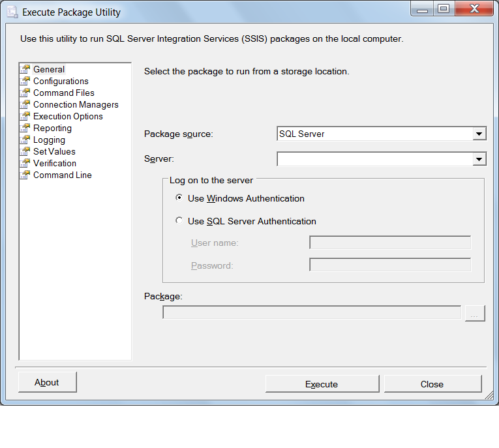This screenshot has height=448, width=499.
Task: Click the icon beside Set Values
Action: [25, 151]
